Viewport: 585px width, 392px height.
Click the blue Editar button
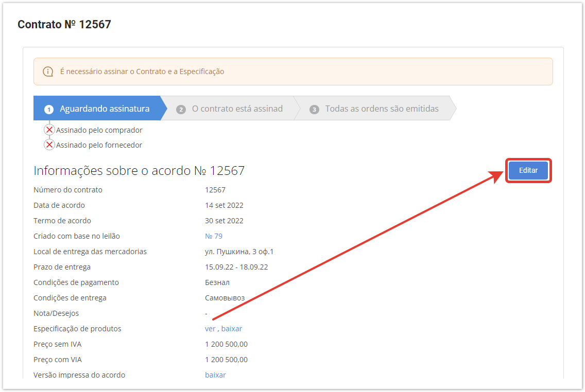click(x=528, y=170)
